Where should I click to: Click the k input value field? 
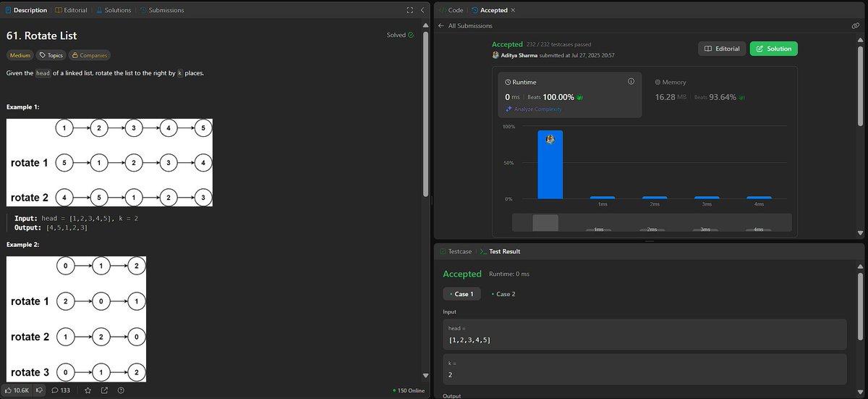[x=644, y=369]
